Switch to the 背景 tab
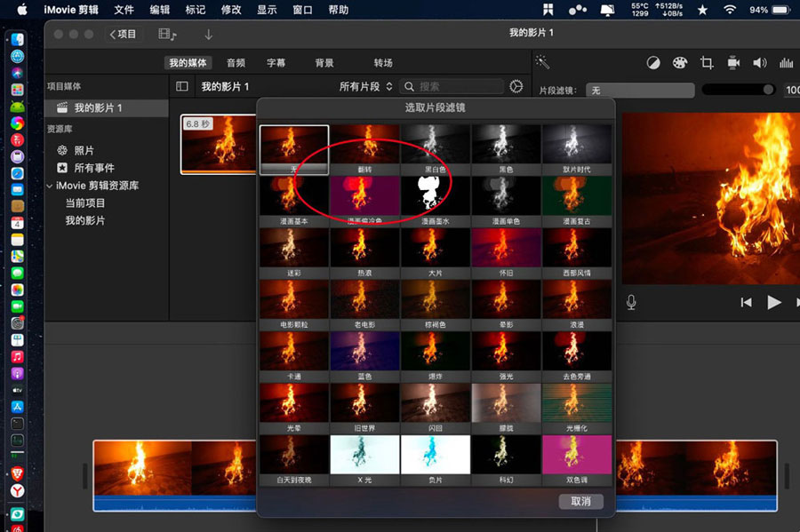The height and width of the screenshot is (532, 800). (324, 63)
